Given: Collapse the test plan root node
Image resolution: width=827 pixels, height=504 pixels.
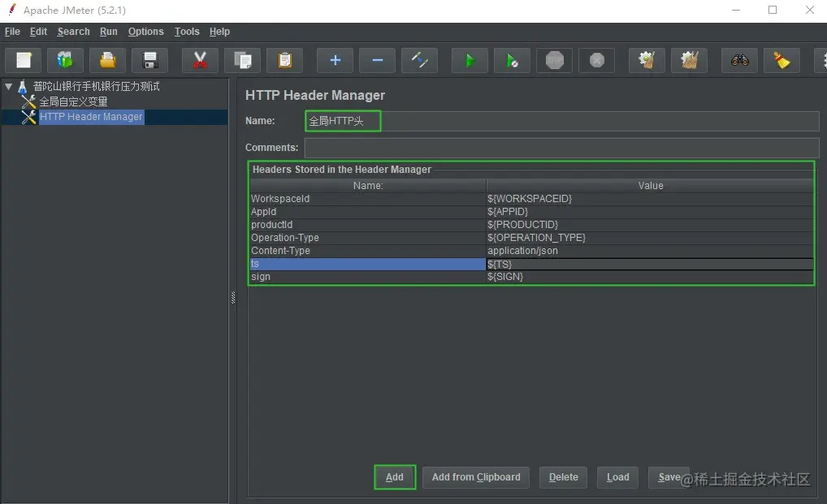Looking at the screenshot, I should pyautogui.click(x=8, y=86).
